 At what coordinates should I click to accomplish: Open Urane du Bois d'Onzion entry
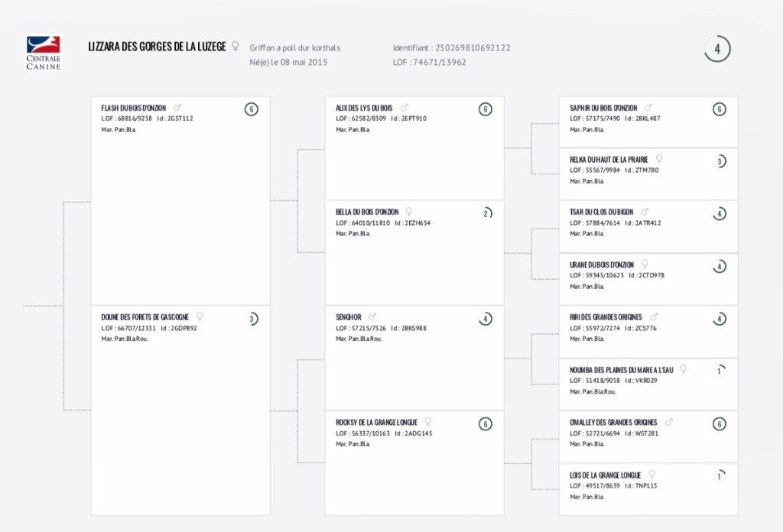(602, 265)
